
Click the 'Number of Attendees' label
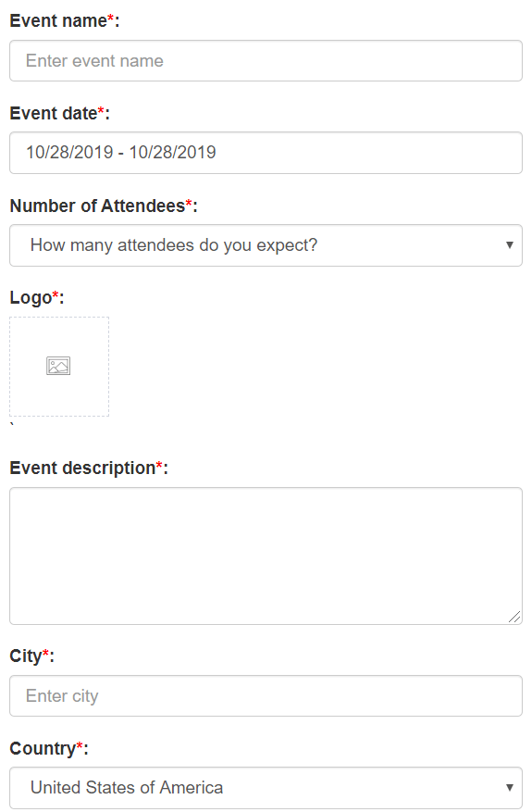97,206
